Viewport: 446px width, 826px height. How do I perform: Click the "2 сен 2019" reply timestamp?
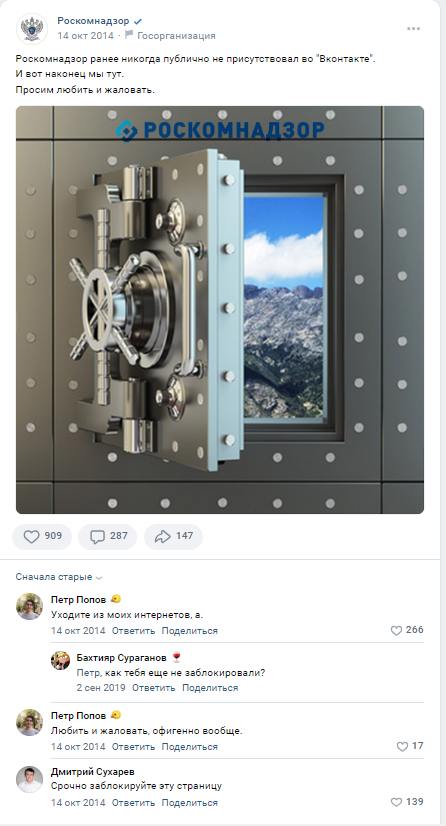coord(101,687)
